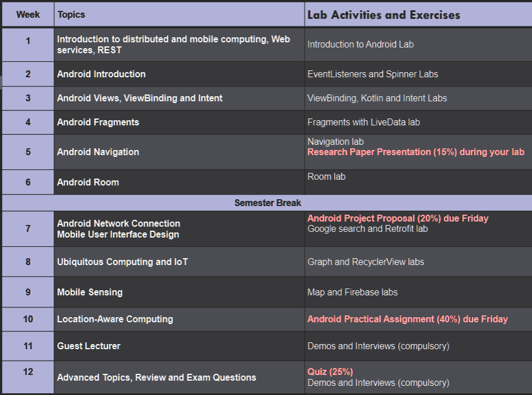Click the Week column header

[x=28, y=15]
